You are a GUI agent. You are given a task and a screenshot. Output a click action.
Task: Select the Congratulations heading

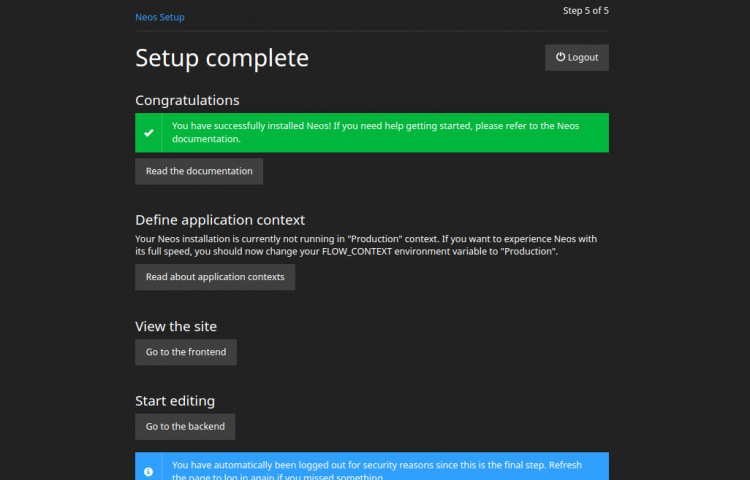(x=187, y=100)
